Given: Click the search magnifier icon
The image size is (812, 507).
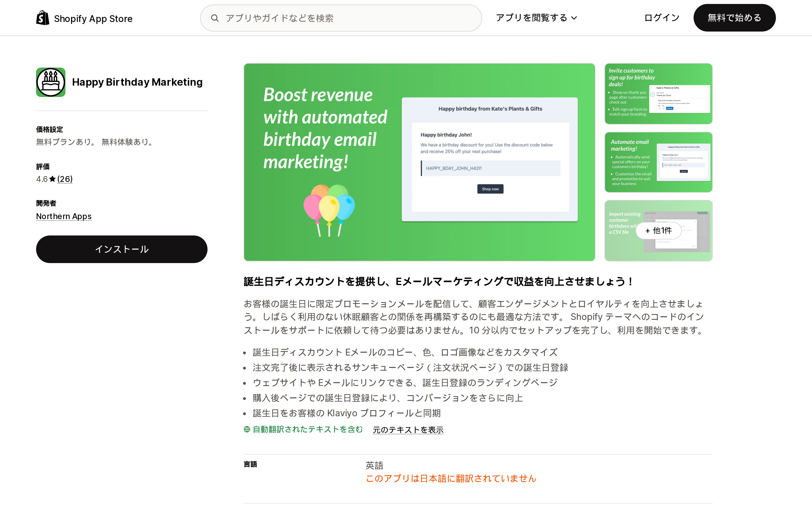Looking at the screenshot, I should tap(215, 18).
